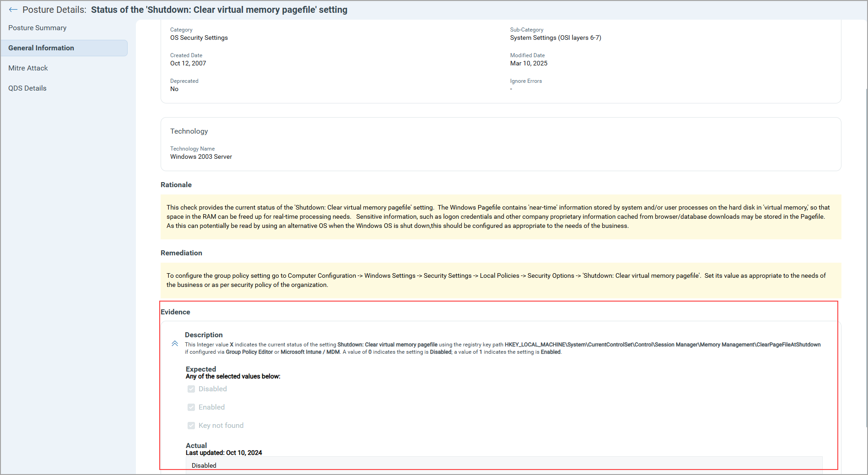This screenshot has width=868, height=475.
Task: Click the Remediation heading
Action: pyautogui.click(x=181, y=253)
